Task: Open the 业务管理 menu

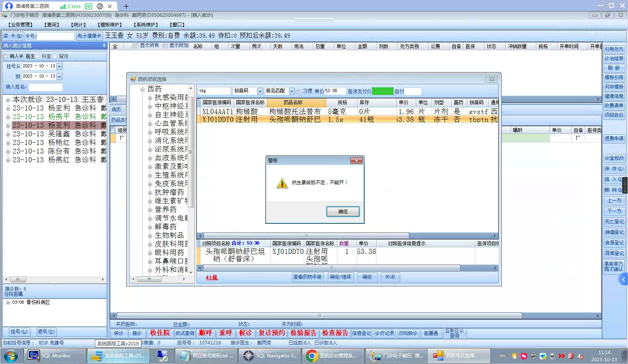Action: pyautogui.click(x=20, y=25)
